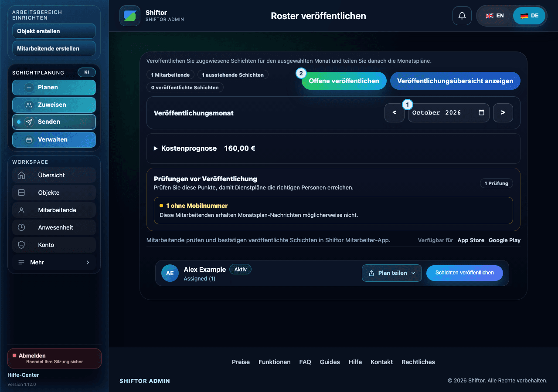The image size is (558, 392).
Task: Click the Anwesenheit clock icon
Action: pos(21,227)
